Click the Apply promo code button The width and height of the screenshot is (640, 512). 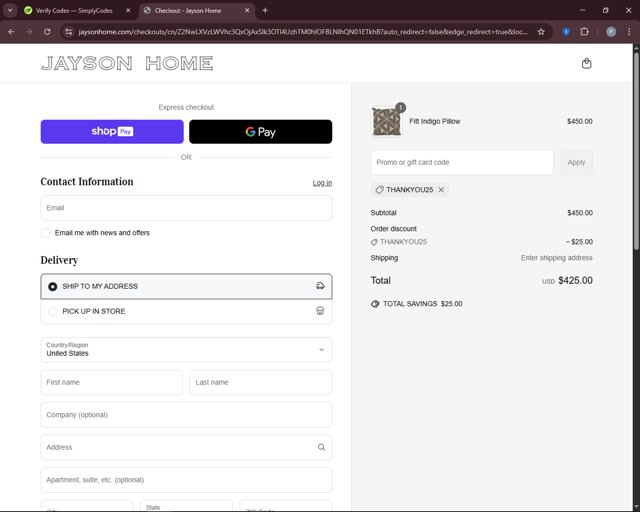(576, 163)
